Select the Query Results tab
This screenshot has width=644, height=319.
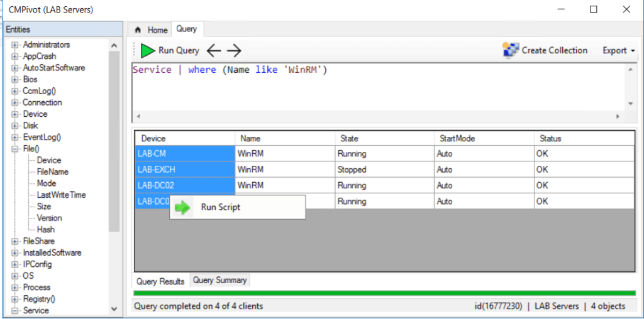coord(161,281)
